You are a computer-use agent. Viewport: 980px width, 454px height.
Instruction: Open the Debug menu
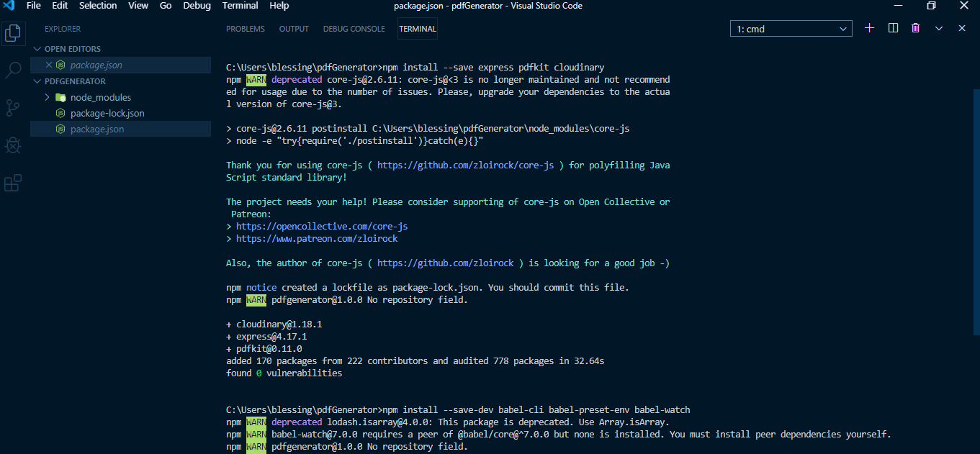pos(197,6)
